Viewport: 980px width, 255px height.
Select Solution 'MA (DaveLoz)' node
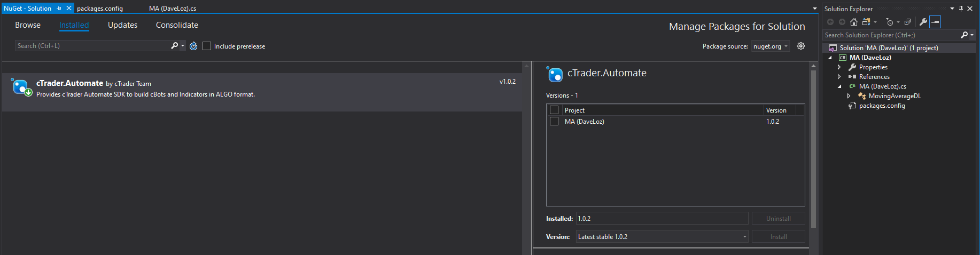(x=889, y=48)
